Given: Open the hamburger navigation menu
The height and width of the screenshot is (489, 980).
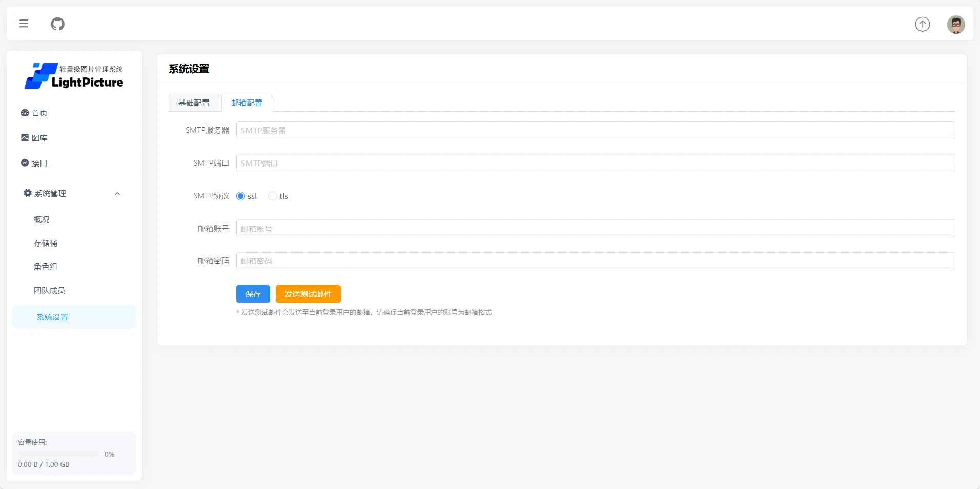Looking at the screenshot, I should coord(24,24).
